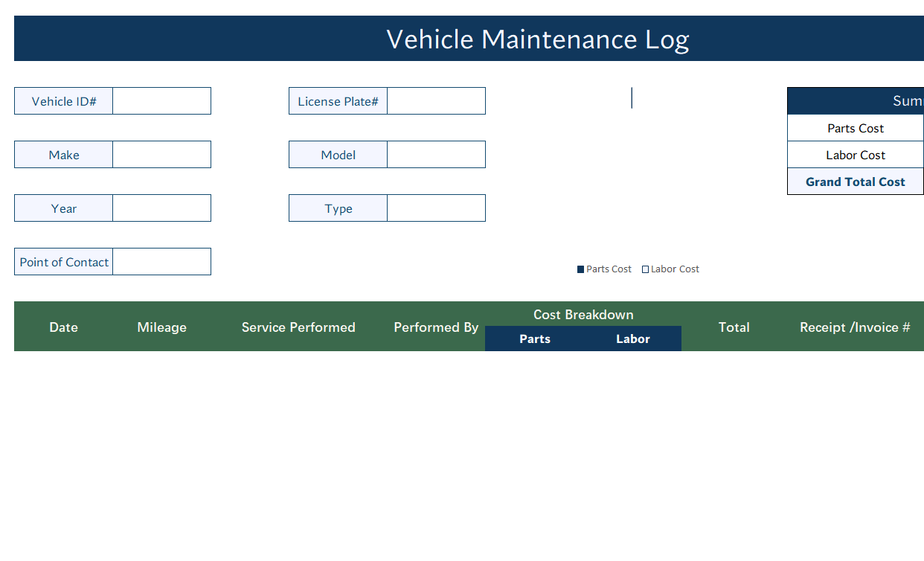Click the Labor sub-column header
924x561 pixels.
(633, 339)
